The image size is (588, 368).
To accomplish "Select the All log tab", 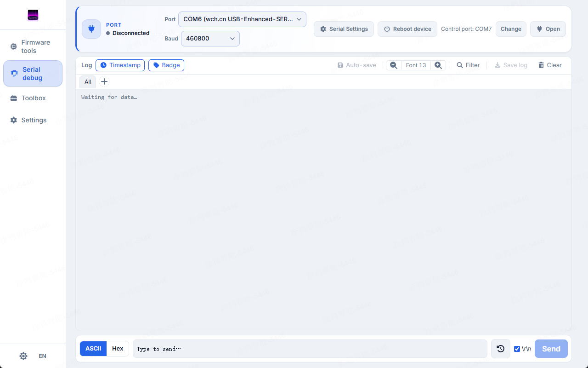I will (88, 82).
